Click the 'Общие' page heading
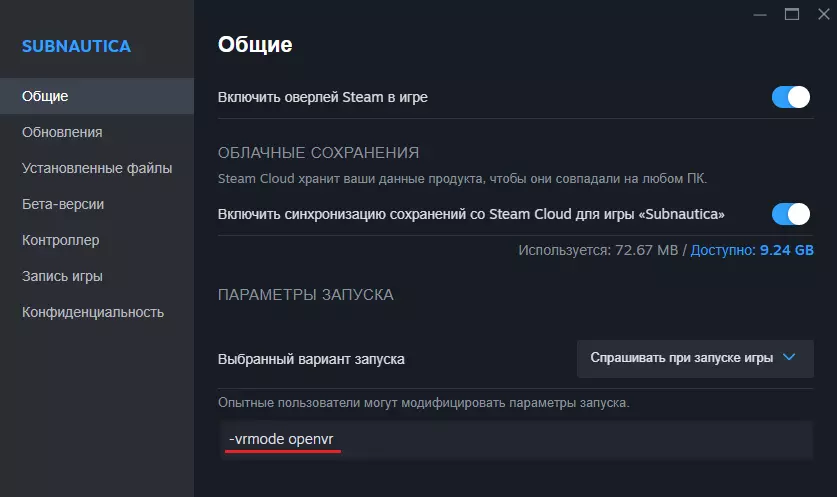 click(x=255, y=45)
